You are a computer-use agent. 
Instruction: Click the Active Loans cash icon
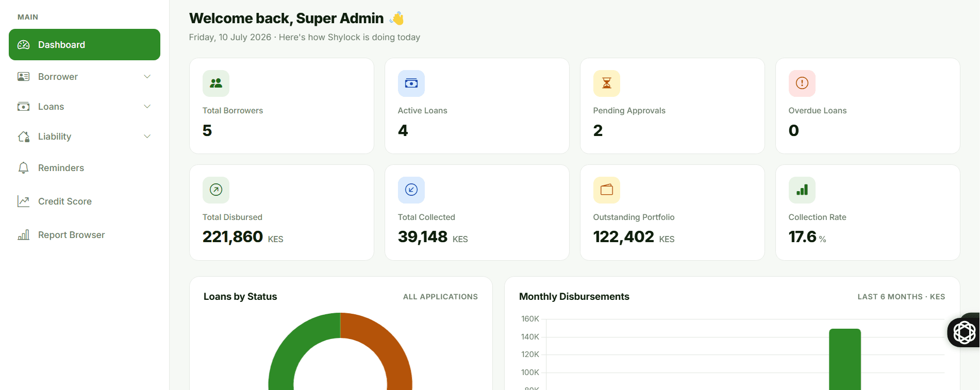point(411,83)
